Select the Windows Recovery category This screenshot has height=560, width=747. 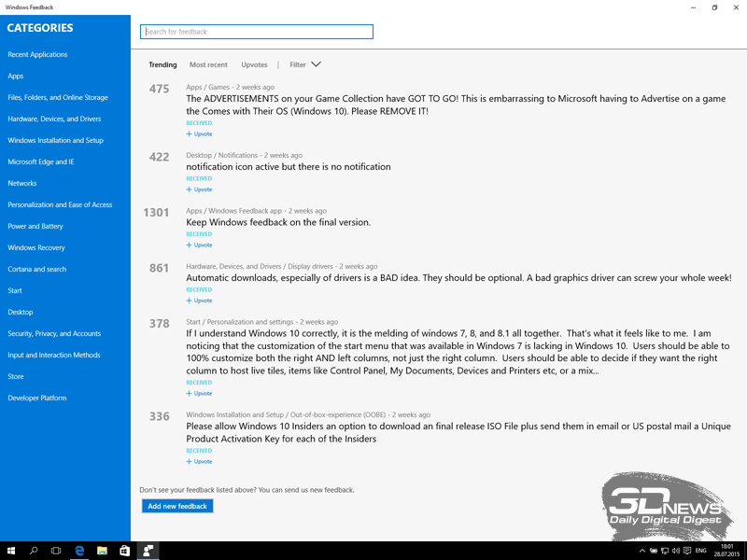[36, 247]
